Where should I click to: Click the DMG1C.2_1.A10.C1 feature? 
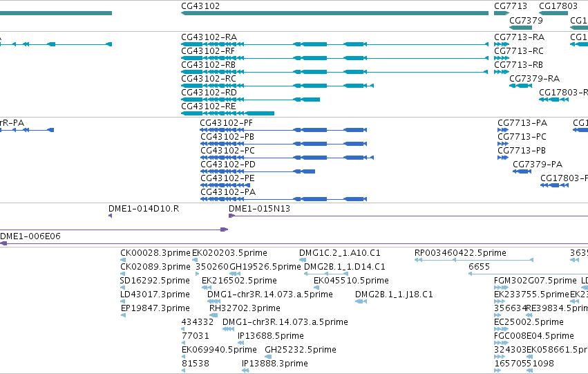tap(340, 253)
